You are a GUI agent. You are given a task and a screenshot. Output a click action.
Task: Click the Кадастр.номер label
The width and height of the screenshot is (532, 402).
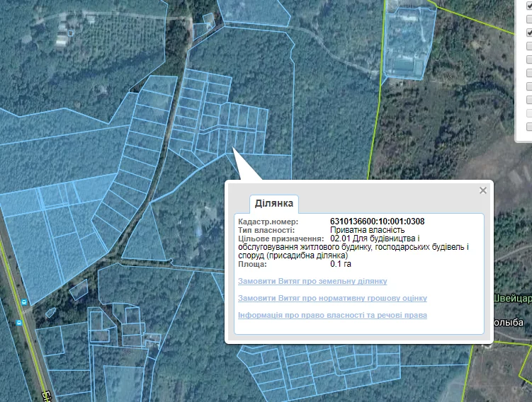pyautogui.click(x=268, y=222)
